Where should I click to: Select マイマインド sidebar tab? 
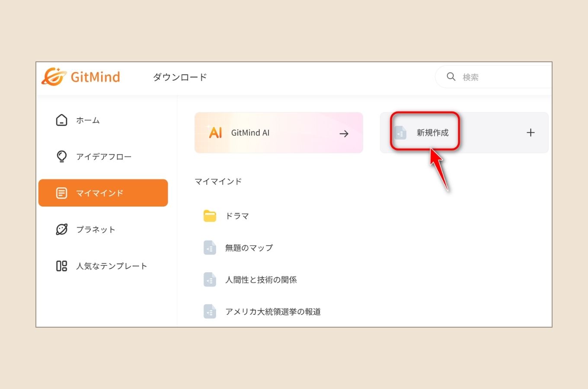(x=103, y=193)
